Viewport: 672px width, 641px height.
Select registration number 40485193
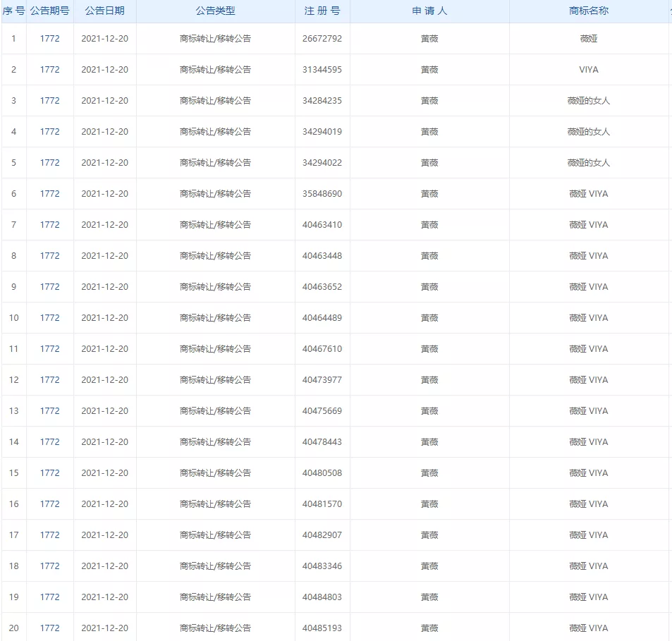[322, 628]
